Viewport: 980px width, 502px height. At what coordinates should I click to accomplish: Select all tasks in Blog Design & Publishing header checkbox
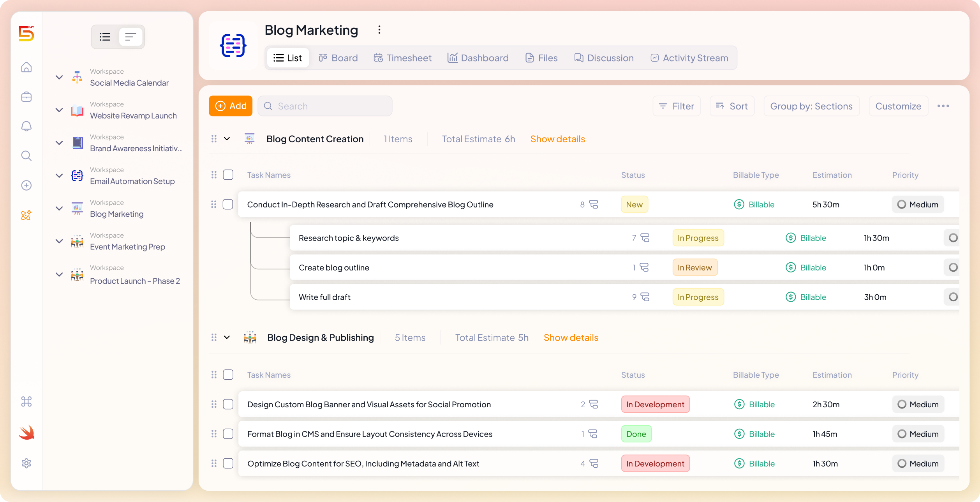(x=228, y=375)
